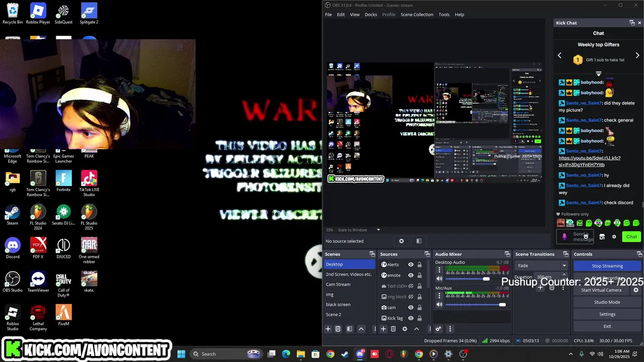This screenshot has height=362, width=644.
Task: Open OBS Settings button
Action: (x=607, y=314)
